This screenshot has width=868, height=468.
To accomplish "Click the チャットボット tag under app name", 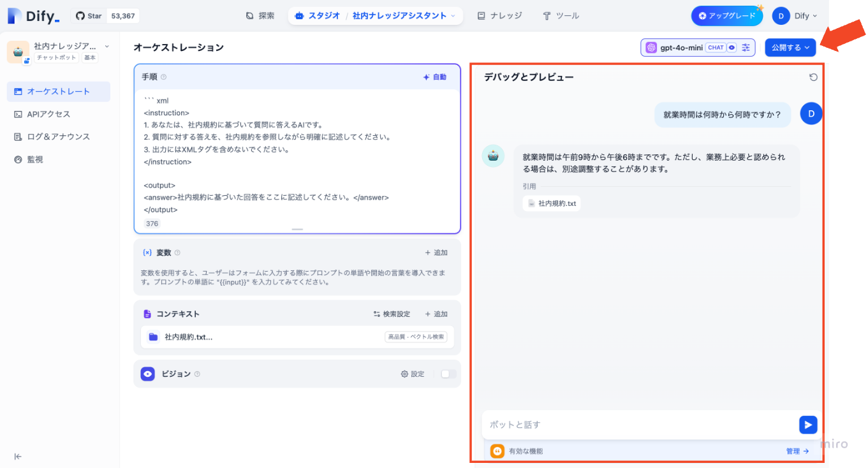I will pos(56,57).
